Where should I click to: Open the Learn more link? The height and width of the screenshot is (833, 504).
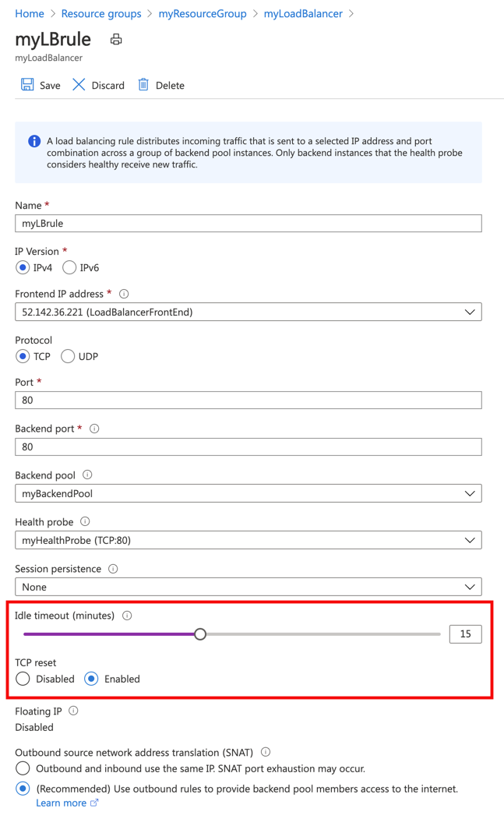pos(62,803)
